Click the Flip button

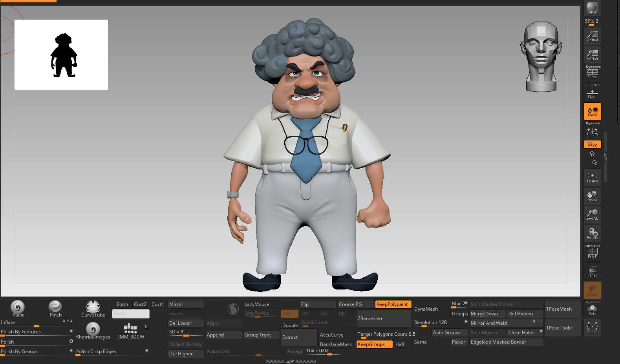coord(318,304)
